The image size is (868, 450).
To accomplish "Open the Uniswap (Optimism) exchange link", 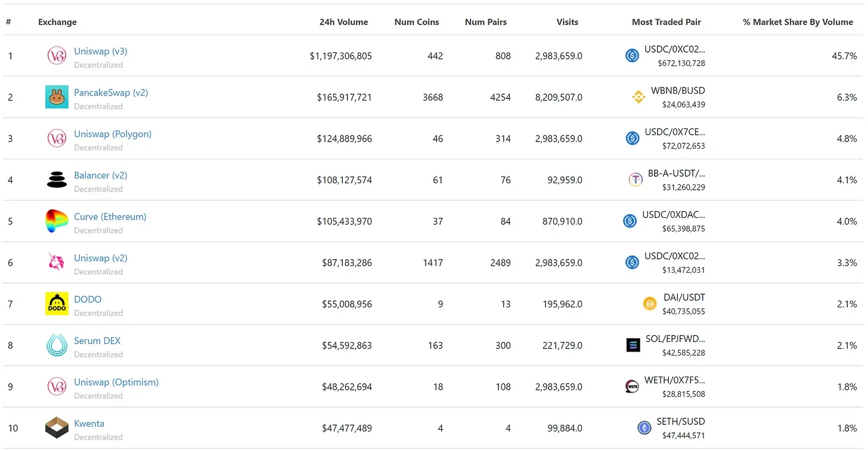I will coord(116,382).
